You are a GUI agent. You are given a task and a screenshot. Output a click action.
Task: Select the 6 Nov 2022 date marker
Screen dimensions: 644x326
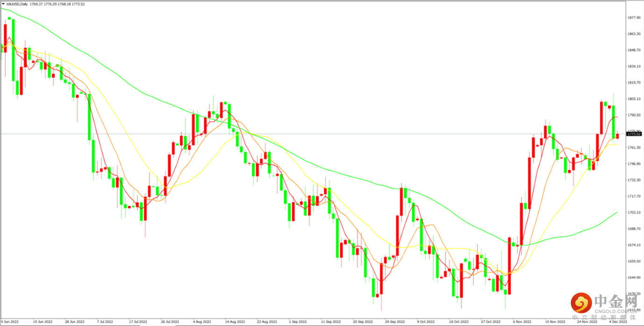pos(522,322)
